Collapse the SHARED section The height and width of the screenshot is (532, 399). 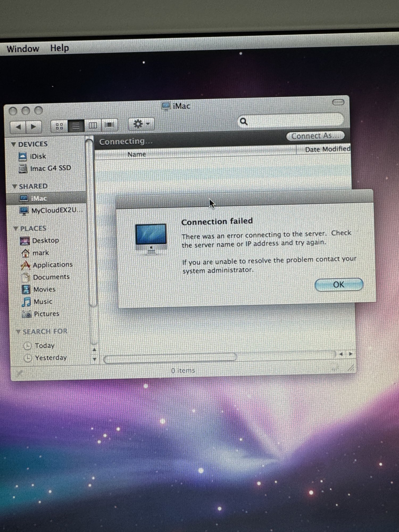click(14, 186)
